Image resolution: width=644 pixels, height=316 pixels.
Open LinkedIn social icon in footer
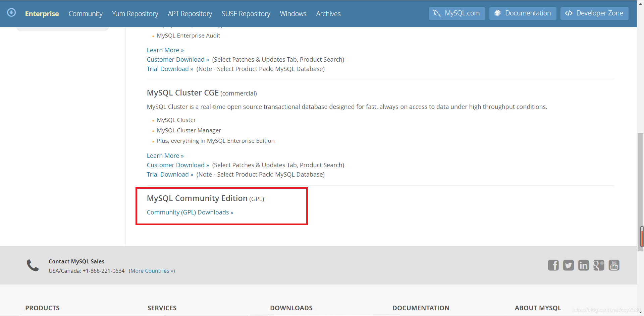coord(584,265)
